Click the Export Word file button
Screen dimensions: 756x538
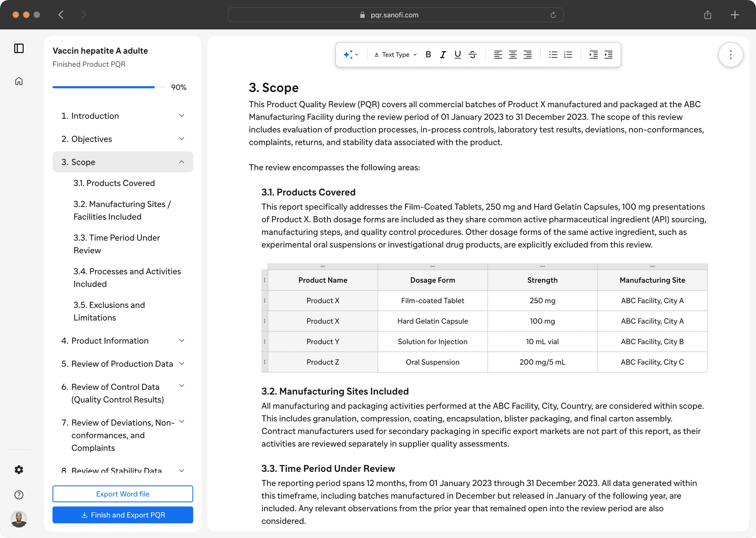coord(123,494)
